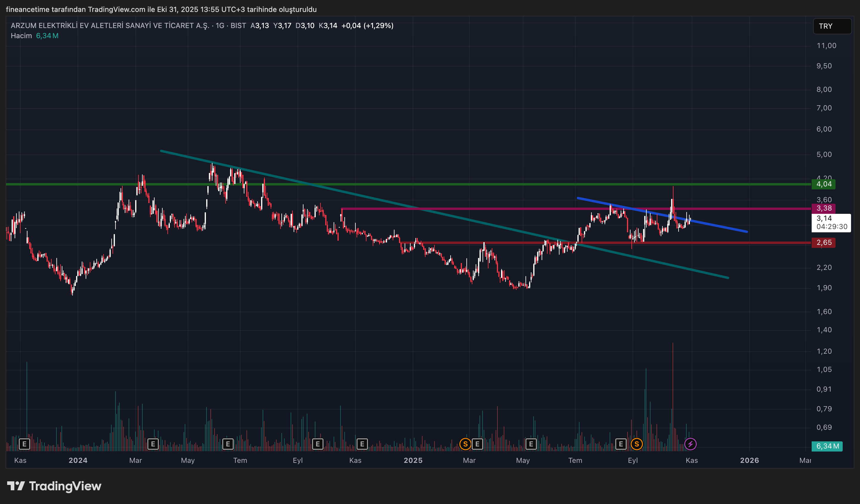Click the earnings E marker near May 2025
This screenshot has height=504, width=860.
tap(531, 444)
